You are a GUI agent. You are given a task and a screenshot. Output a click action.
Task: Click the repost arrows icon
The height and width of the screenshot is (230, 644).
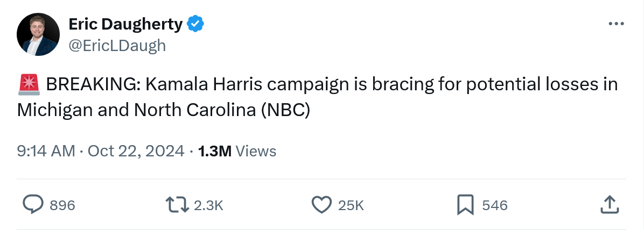[x=178, y=205]
